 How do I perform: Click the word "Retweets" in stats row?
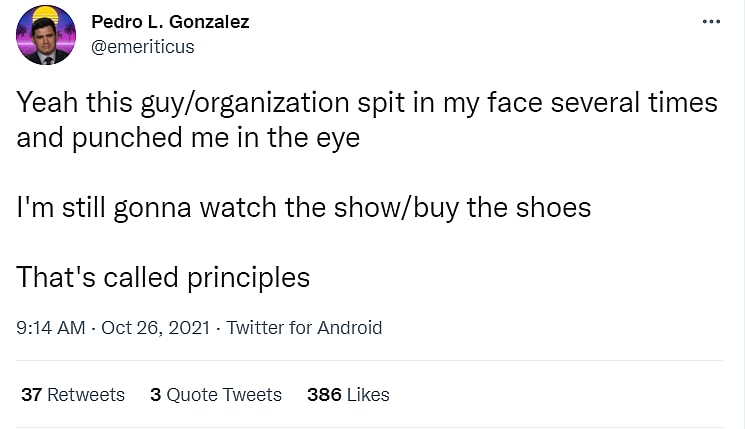pyautogui.click(x=86, y=394)
